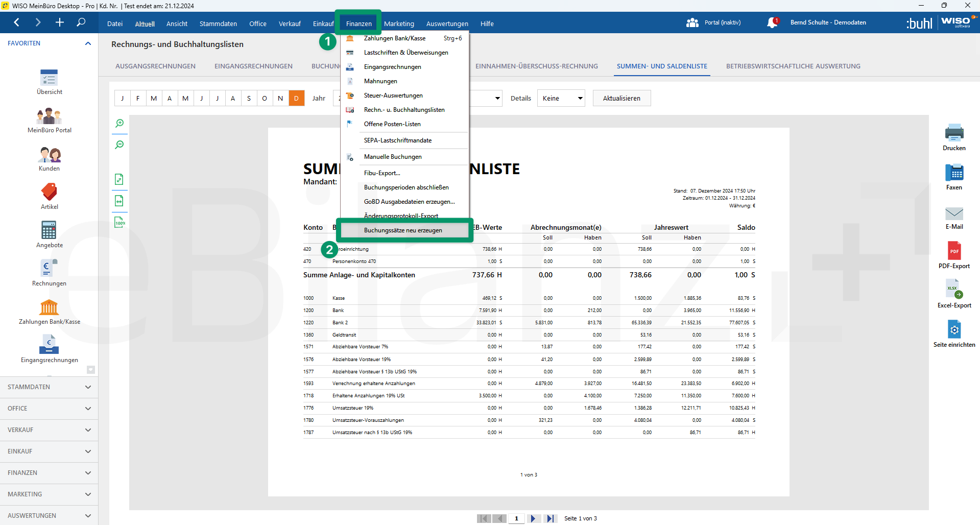980x525 pixels.
Task: Zoom out of the report preview
Action: (x=119, y=145)
